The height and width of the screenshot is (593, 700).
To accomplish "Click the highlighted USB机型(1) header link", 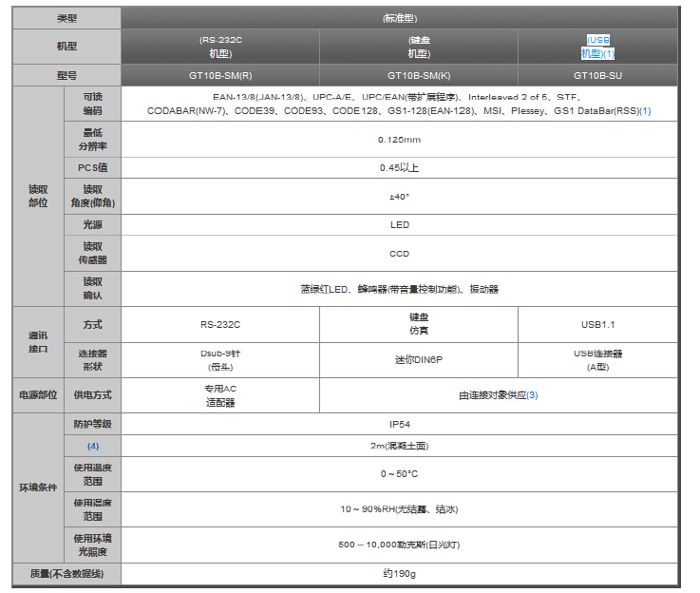I will coord(597,47).
